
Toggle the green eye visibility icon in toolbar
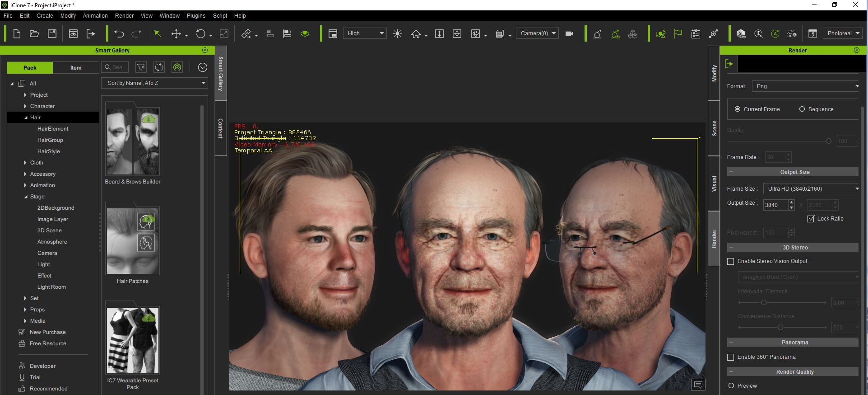pos(305,33)
